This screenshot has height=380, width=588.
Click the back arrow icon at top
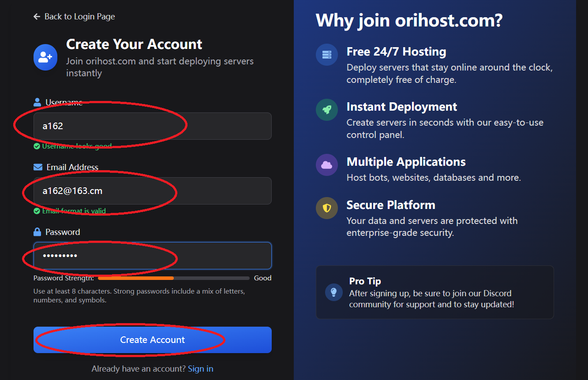[x=37, y=17]
